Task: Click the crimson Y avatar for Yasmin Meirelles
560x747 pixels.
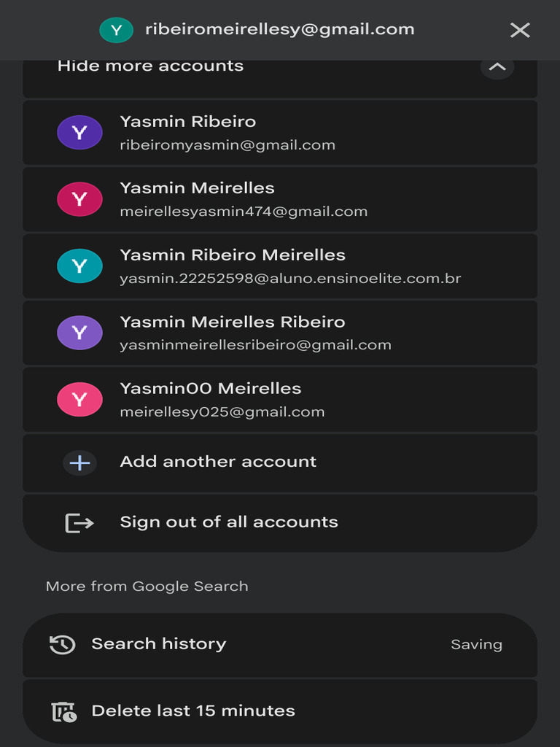Action: tap(79, 199)
